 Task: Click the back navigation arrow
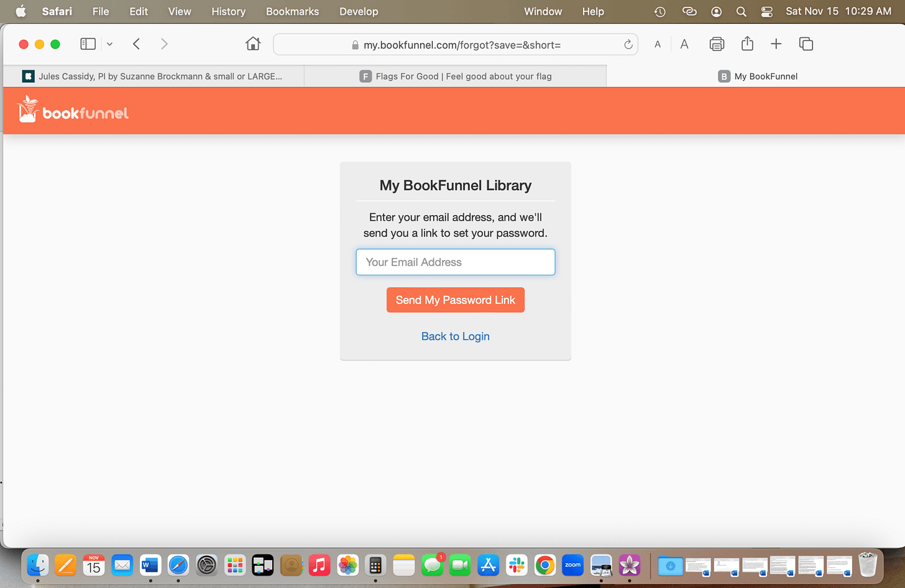[x=136, y=44]
